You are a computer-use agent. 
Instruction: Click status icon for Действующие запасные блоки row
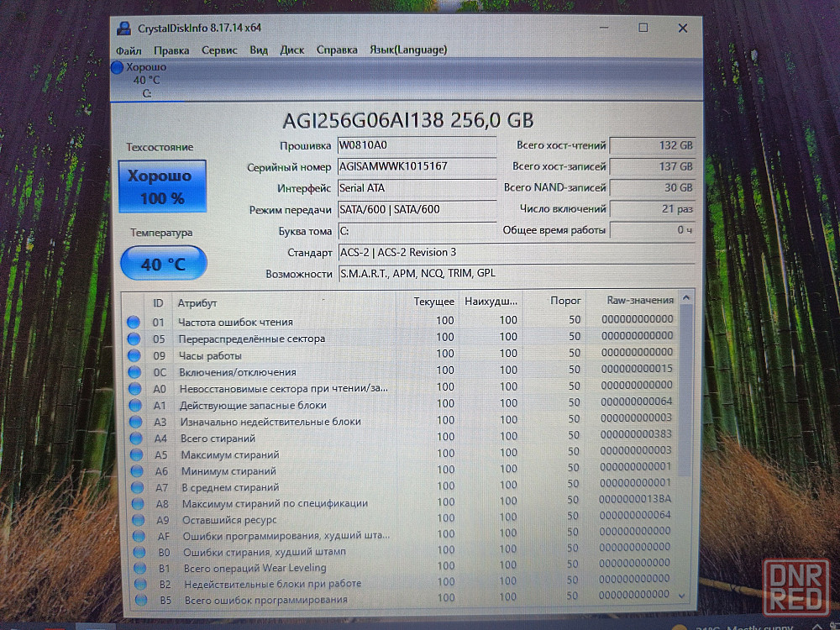tap(135, 405)
